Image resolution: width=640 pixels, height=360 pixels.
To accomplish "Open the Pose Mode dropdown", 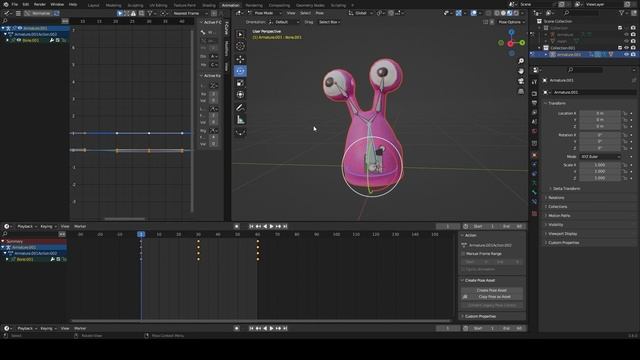I will 265,13.
